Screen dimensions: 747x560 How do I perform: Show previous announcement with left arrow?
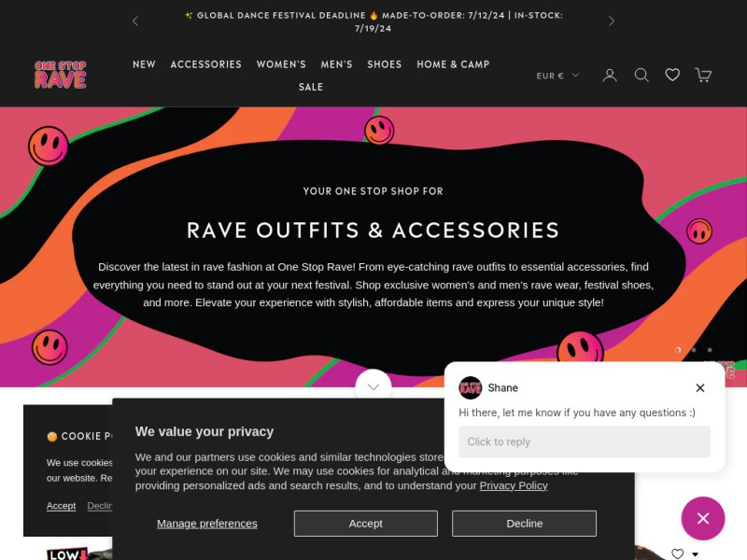tap(135, 21)
